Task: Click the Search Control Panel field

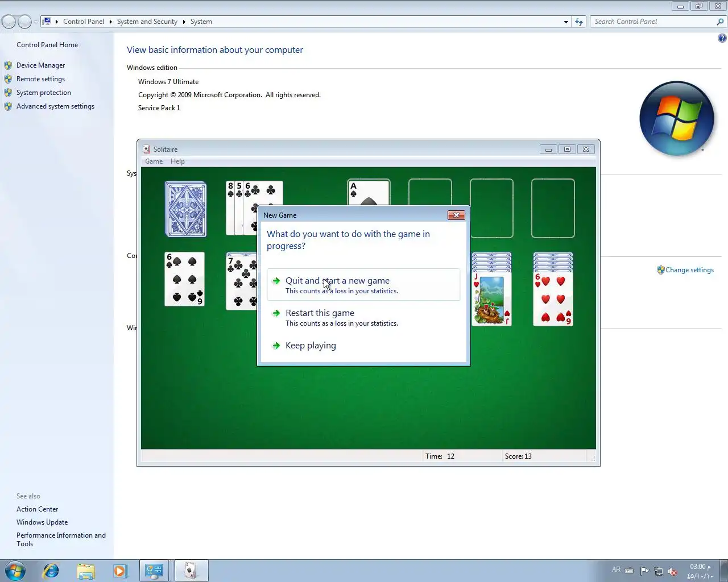Action: (653, 22)
